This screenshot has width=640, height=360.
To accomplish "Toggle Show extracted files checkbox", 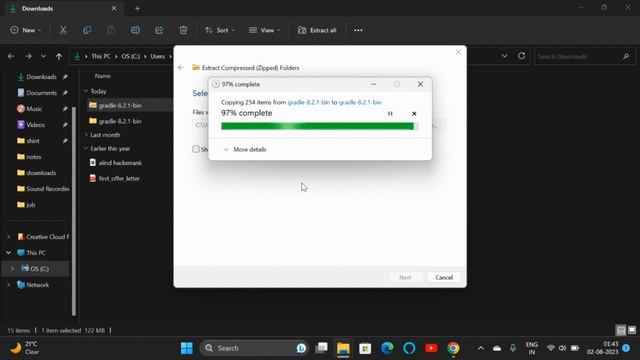I will click(196, 149).
